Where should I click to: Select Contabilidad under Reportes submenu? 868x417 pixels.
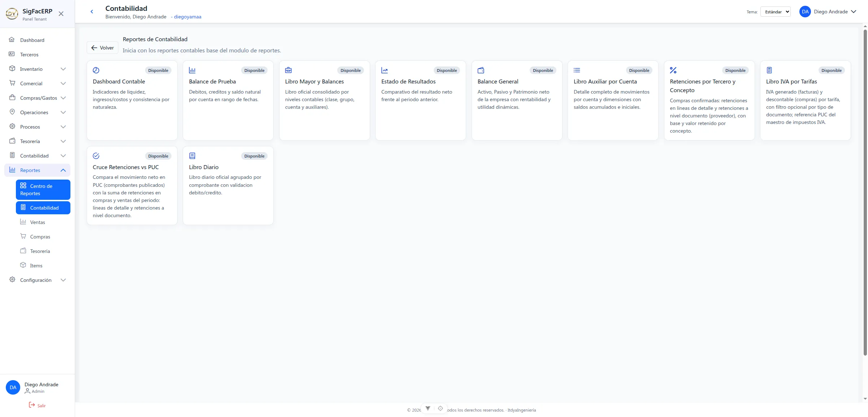coord(43,207)
